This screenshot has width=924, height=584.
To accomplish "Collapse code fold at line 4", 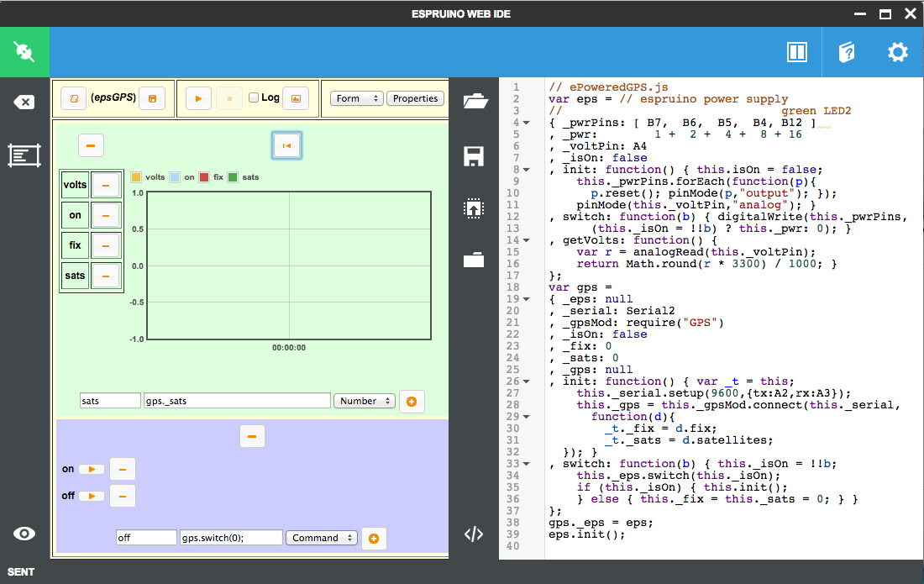I will [527, 123].
